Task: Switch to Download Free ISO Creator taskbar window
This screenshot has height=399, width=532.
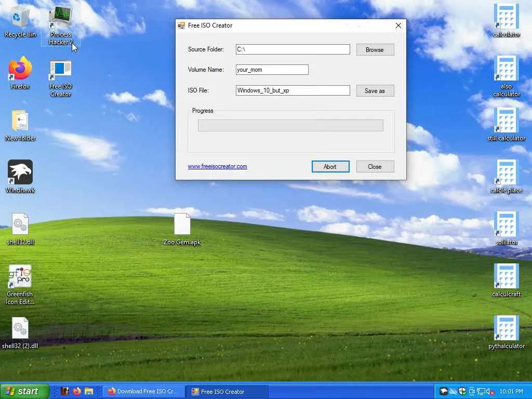Action: (143, 391)
